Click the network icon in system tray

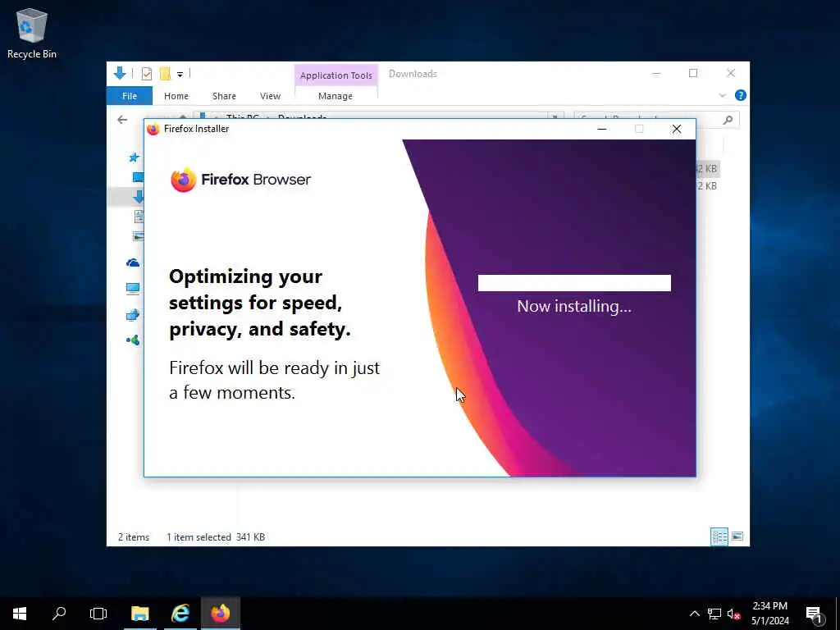(714, 614)
